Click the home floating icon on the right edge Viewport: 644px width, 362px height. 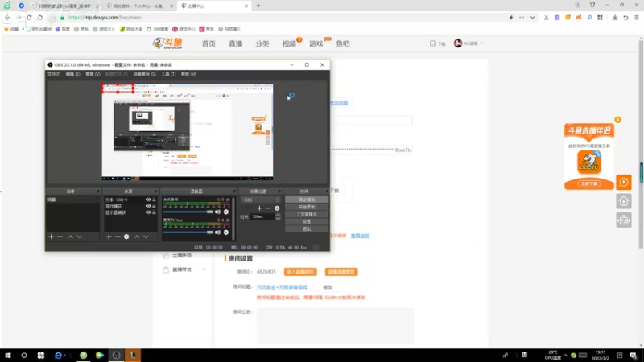tap(624, 201)
